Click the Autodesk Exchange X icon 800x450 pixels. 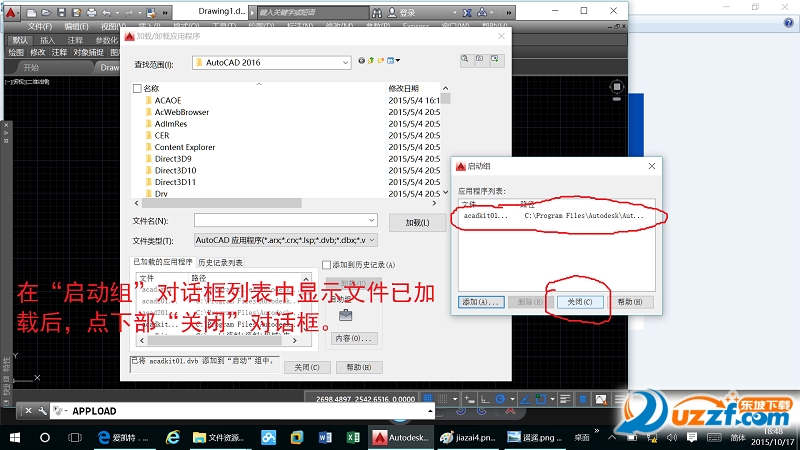click(467, 12)
